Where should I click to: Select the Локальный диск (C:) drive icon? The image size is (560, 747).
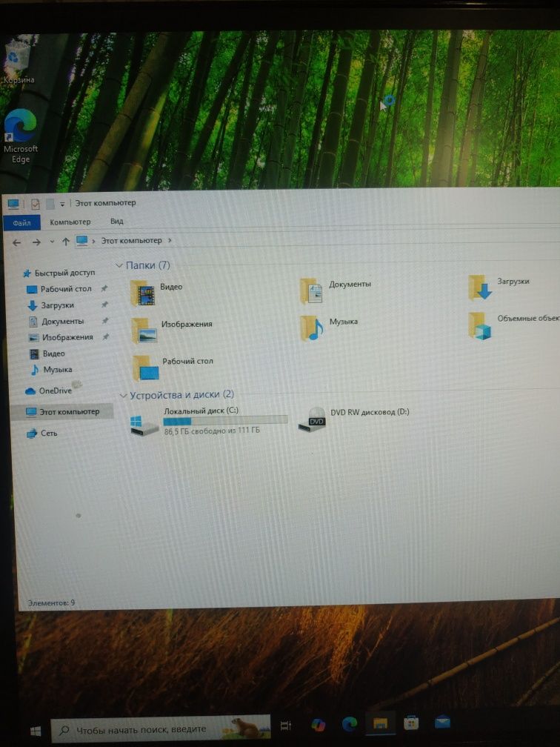[x=144, y=425]
